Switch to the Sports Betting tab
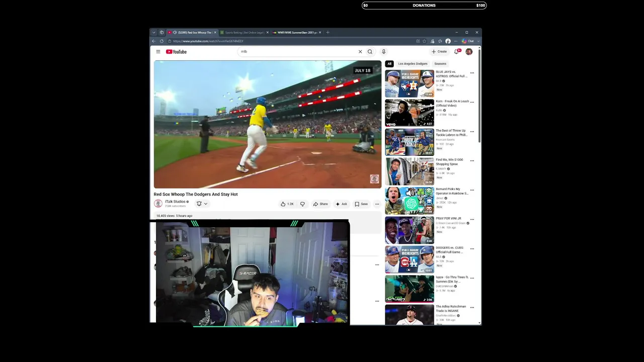Image resolution: width=644 pixels, height=362 pixels. (244, 33)
